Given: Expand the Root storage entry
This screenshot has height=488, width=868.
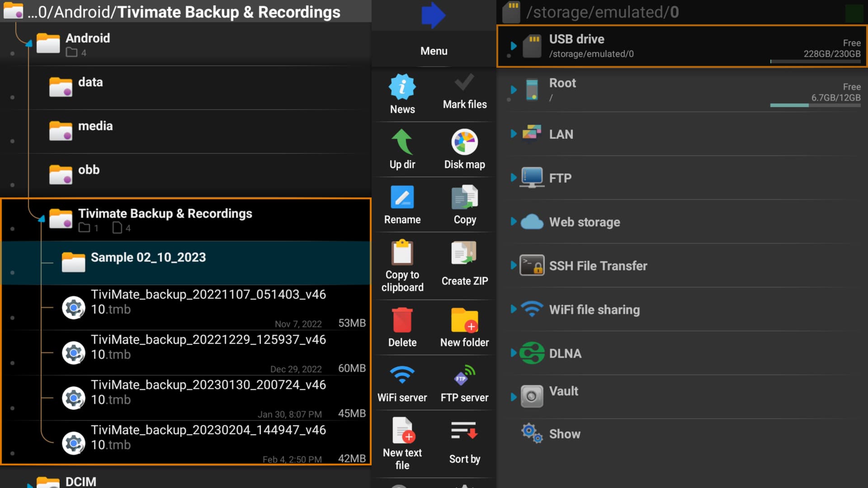Looking at the screenshot, I should (x=514, y=89).
